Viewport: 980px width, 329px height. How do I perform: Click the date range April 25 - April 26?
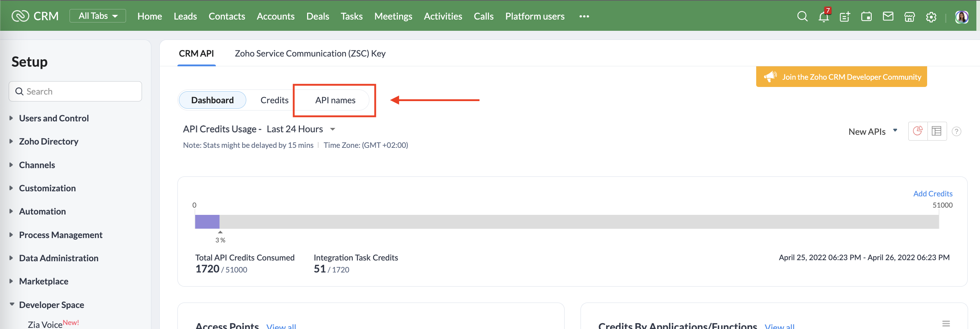(864, 257)
